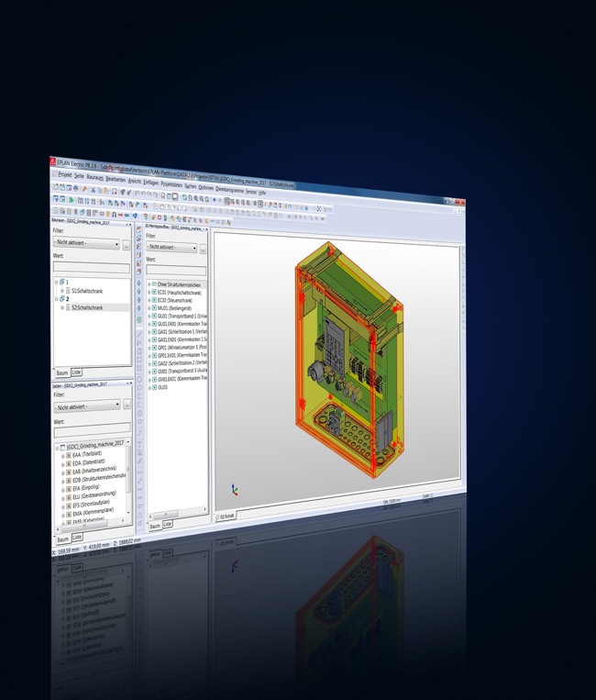Click the omega symbol icon in the toolbar
The height and width of the screenshot is (700, 596).
click(x=115, y=215)
